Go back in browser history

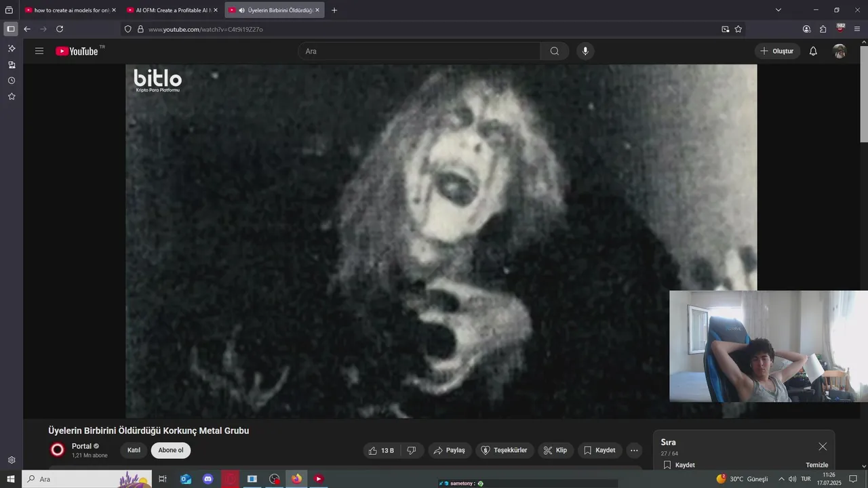pyautogui.click(x=27, y=29)
